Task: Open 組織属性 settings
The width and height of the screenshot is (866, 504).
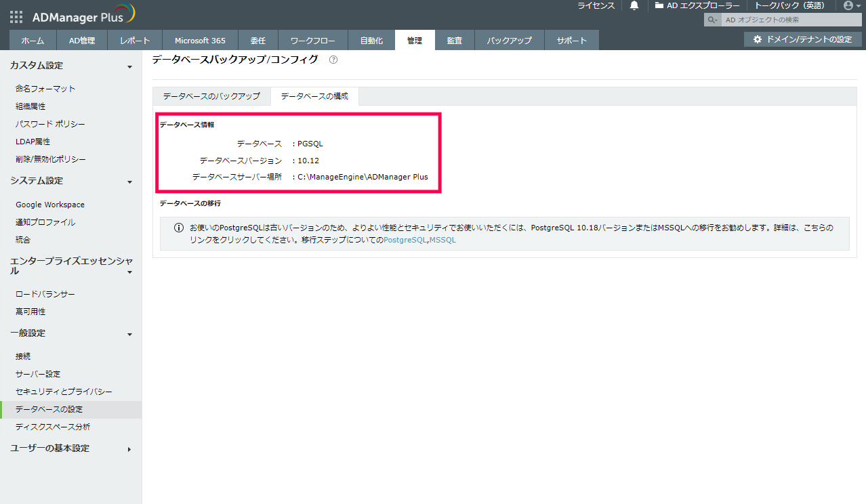Action: pos(30,106)
